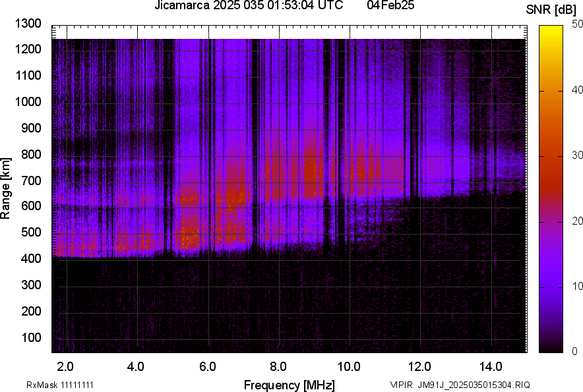Image resolution: width=583 pixels, height=392 pixels.
Task: Click the Frequency [MHz] axis label
Action: [289, 385]
